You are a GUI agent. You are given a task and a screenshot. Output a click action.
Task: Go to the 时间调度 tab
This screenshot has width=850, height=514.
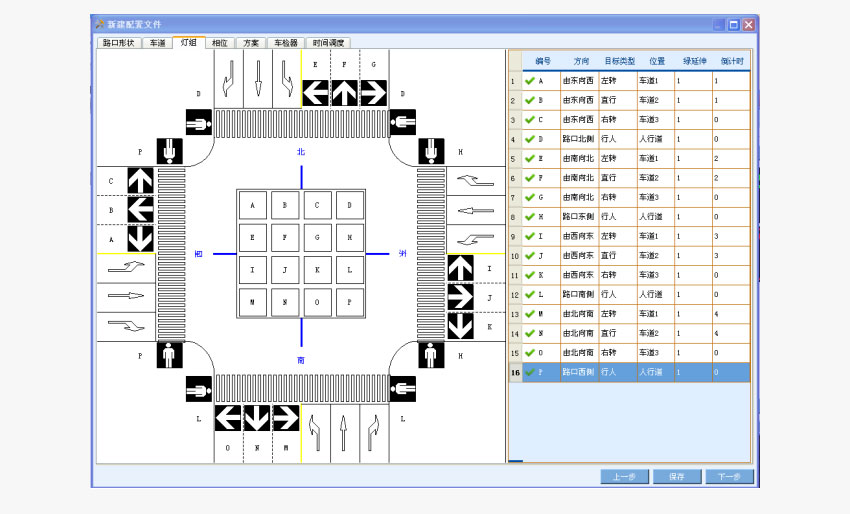(x=328, y=43)
